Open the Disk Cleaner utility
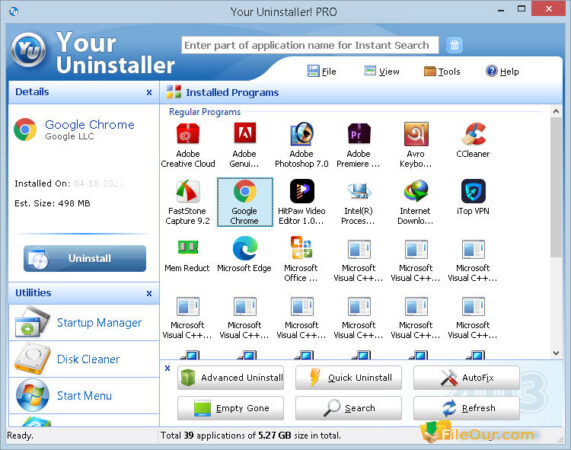 pos(84,359)
